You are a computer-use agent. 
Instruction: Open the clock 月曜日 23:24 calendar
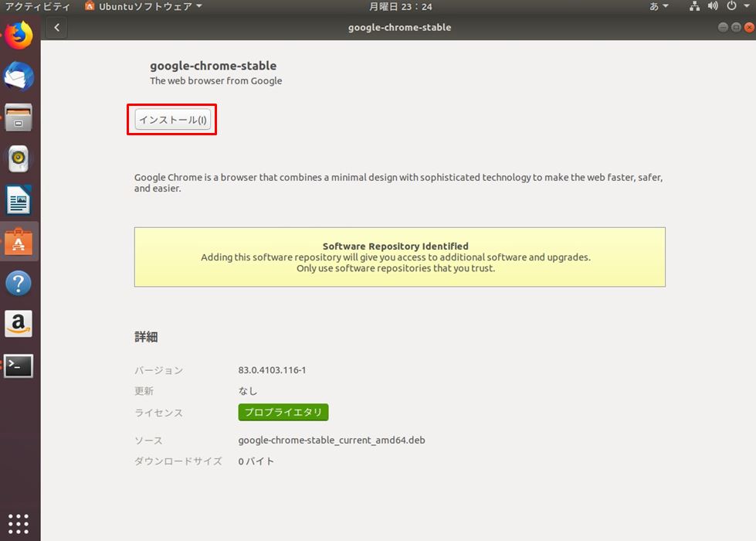pos(400,7)
